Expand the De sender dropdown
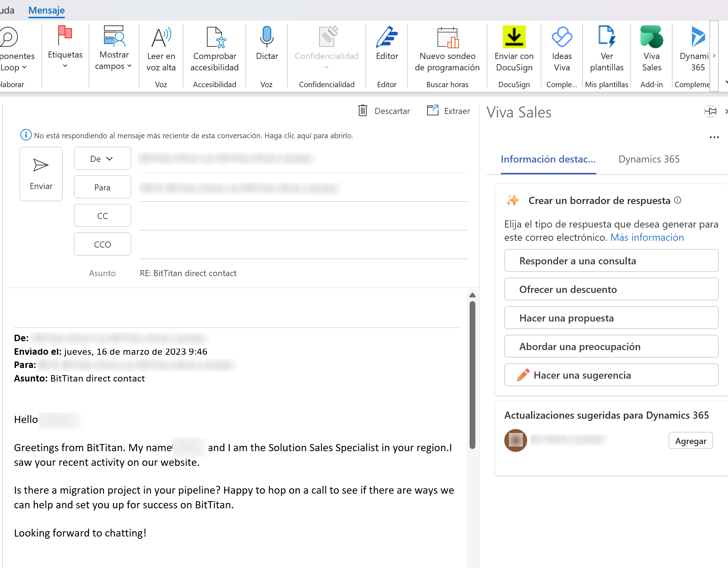This screenshot has width=728, height=568. [x=102, y=159]
